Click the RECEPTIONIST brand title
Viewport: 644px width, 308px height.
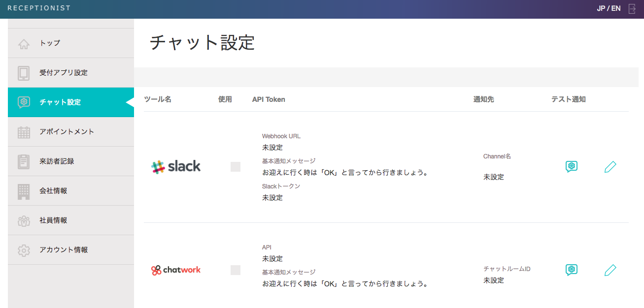pos(39,8)
